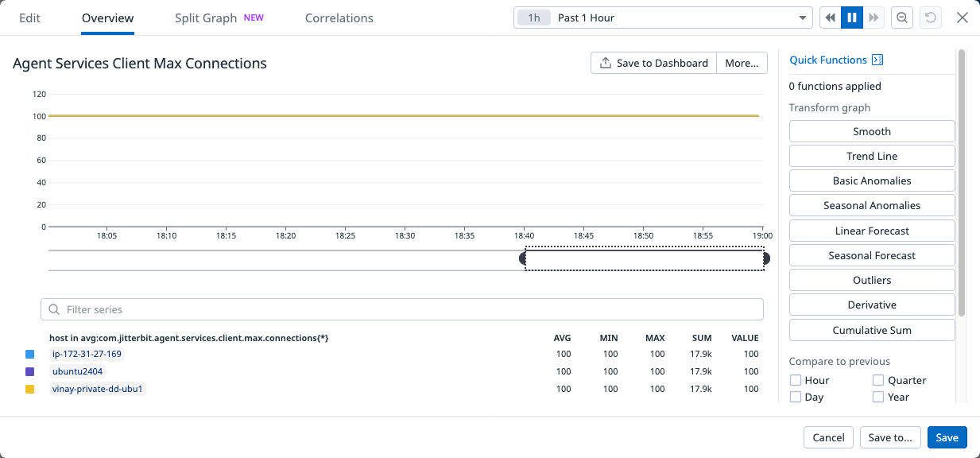Enable the Hour compare checkbox
The width and height of the screenshot is (980, 458).
(x=795, y=380)
